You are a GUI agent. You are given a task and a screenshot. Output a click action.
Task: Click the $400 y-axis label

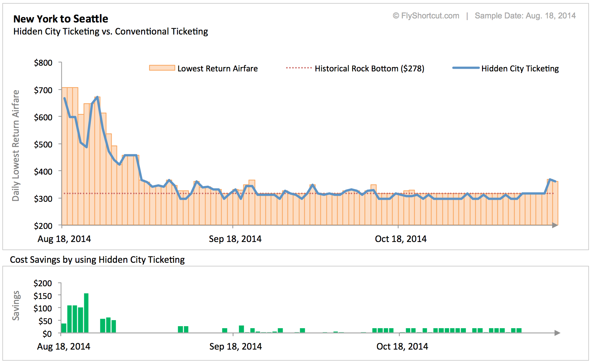(43, 172)
